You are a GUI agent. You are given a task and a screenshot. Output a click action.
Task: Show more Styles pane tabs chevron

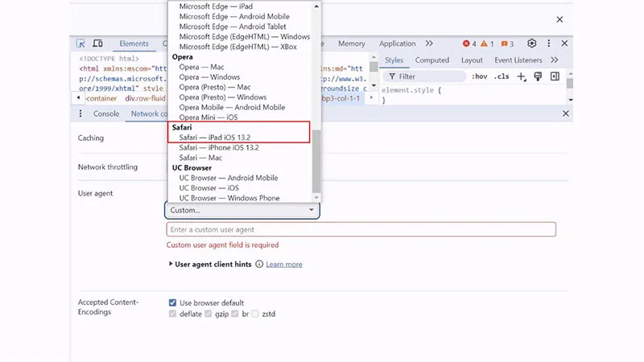tap(555, 60)
